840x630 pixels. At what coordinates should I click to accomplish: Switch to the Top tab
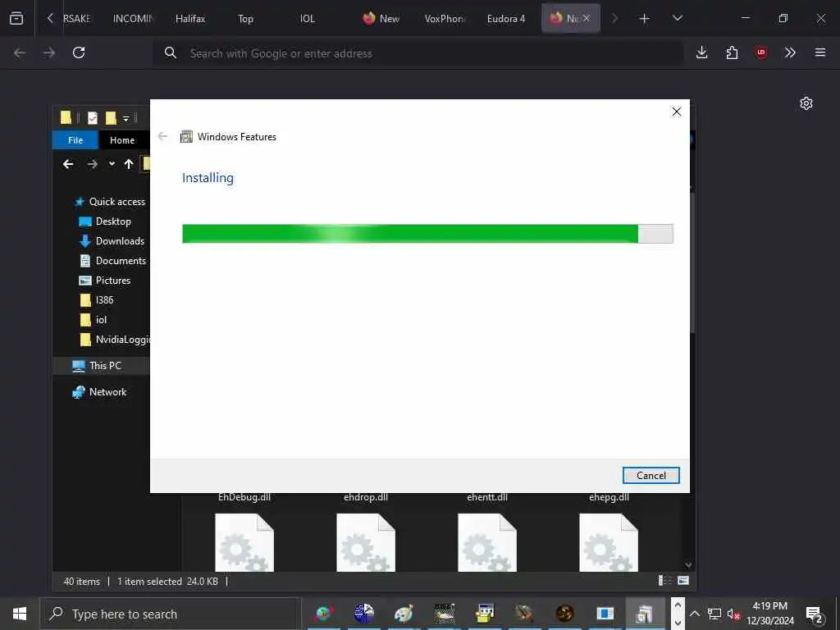coord(245,19)
